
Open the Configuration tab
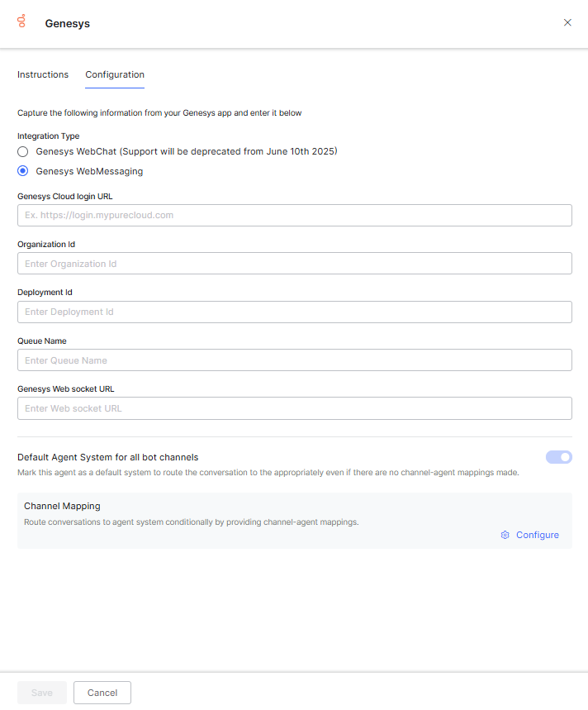click(x=115, y=74)
